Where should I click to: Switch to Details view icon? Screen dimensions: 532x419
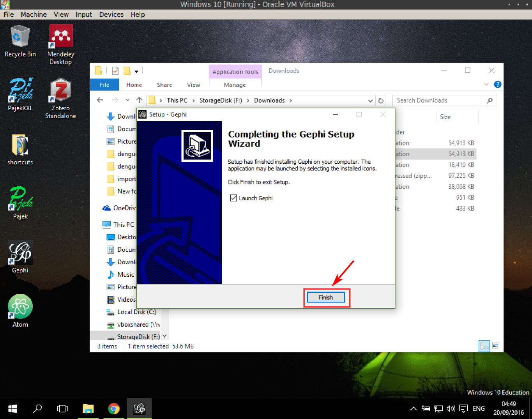[484, 346]
